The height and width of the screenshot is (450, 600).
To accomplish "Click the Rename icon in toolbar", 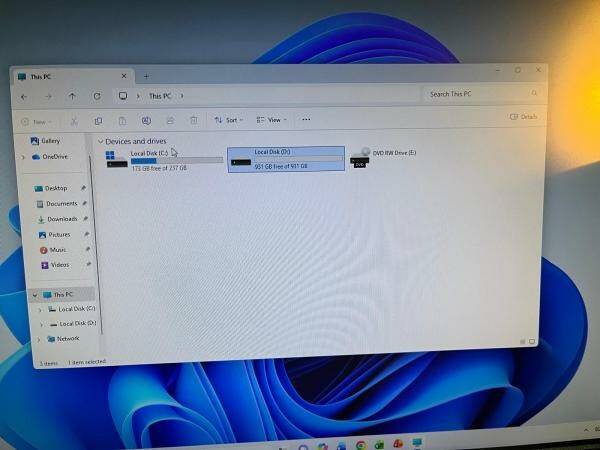I will coord(146,121).
